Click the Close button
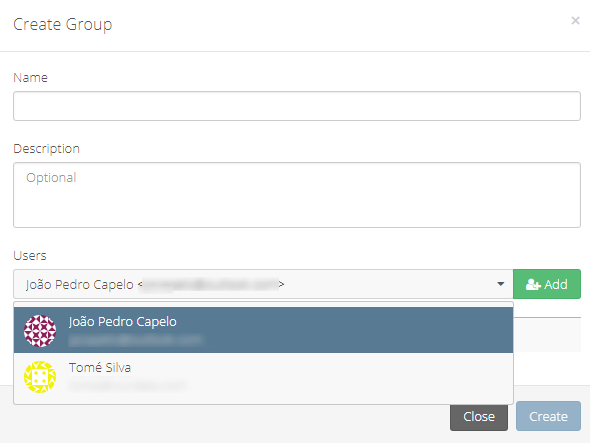This screenshot has height=443, width=590. (x=479, y=416)
